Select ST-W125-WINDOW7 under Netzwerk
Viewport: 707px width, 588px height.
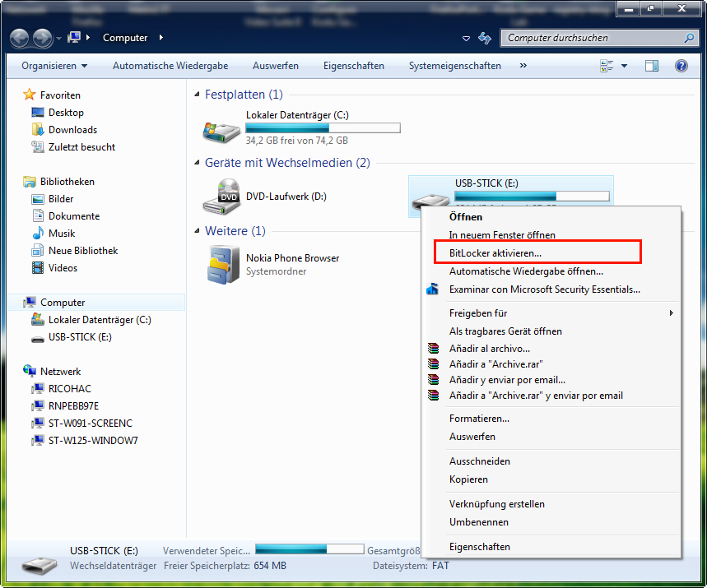point(92,441)
